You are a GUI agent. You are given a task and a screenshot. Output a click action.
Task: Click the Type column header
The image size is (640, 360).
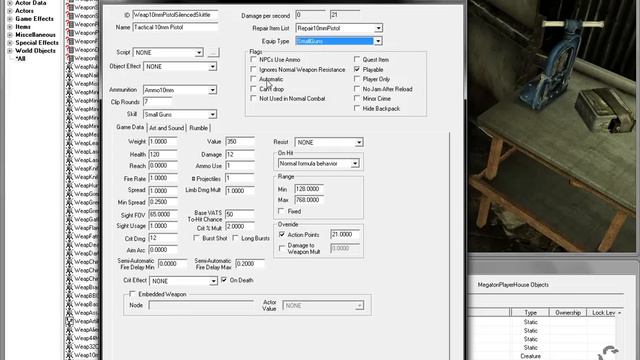530,313
